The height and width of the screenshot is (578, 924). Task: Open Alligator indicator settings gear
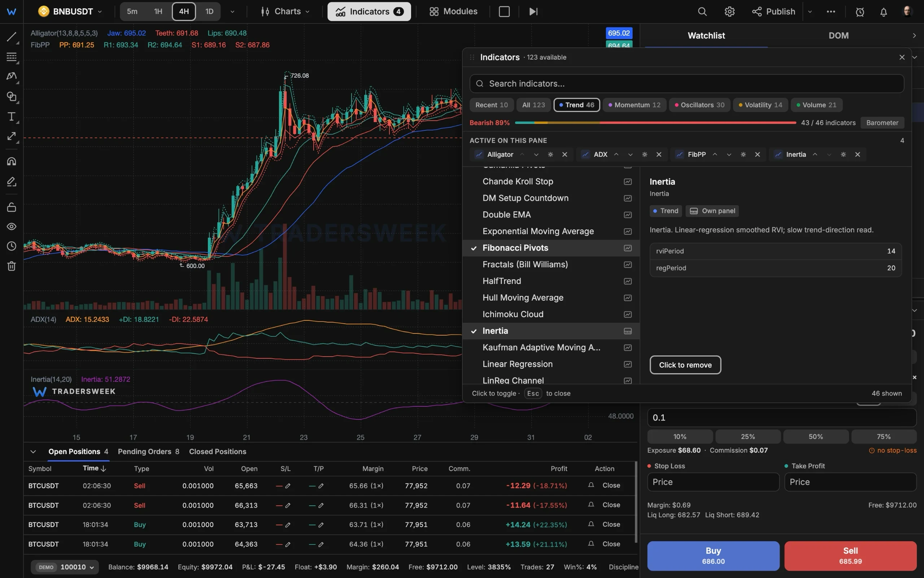pos(550,155)
